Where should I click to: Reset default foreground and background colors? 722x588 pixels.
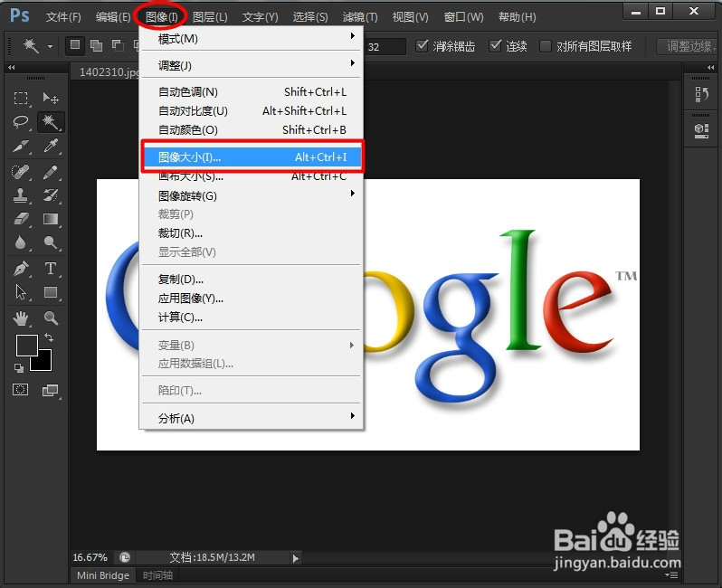(x=19, y=367)
